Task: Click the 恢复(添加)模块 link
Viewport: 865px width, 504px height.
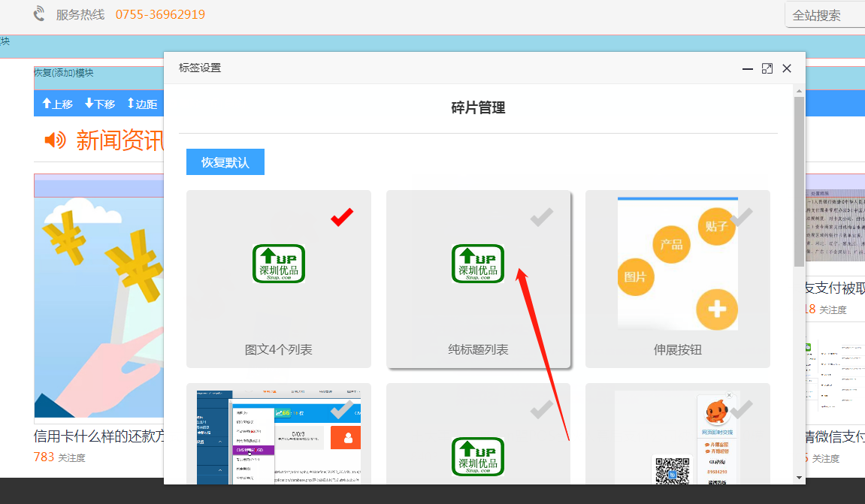Action: (64, 73)
